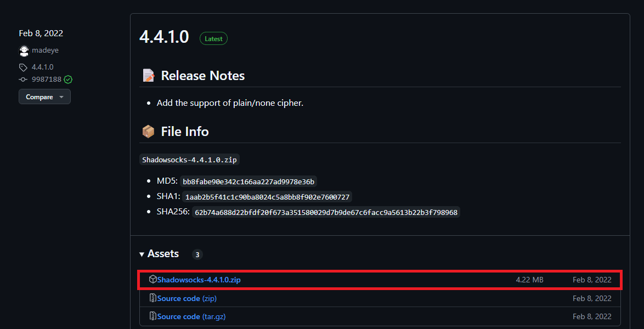Collapse the Assets section
Viewport: 644px width, 329px height.
142,253
